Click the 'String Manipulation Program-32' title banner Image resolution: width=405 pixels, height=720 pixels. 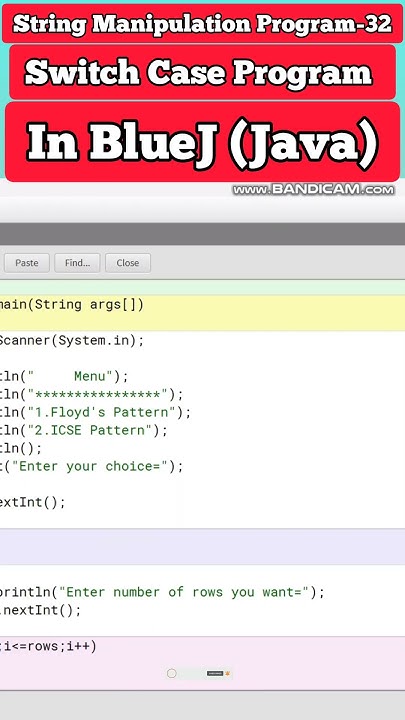(x=202, y=23)
